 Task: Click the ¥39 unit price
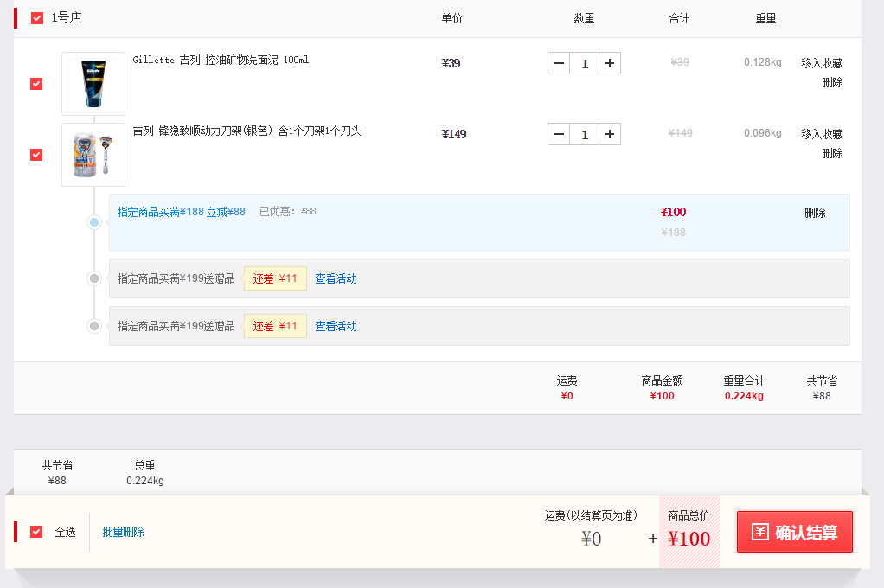[x=451, y=63]
